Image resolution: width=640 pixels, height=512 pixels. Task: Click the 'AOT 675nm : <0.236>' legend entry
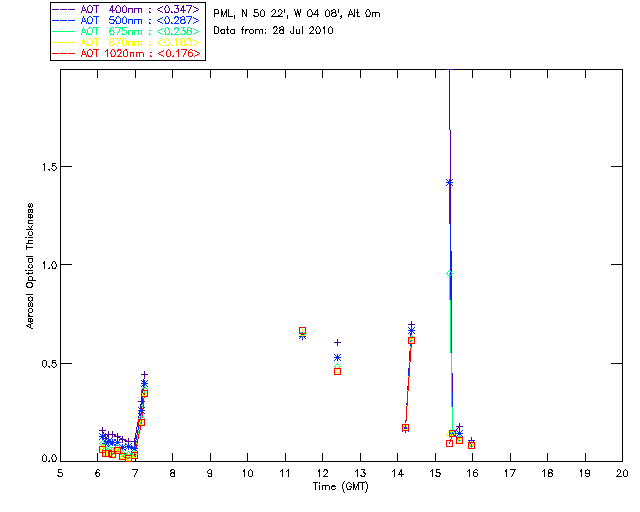[x=127, y=31]
